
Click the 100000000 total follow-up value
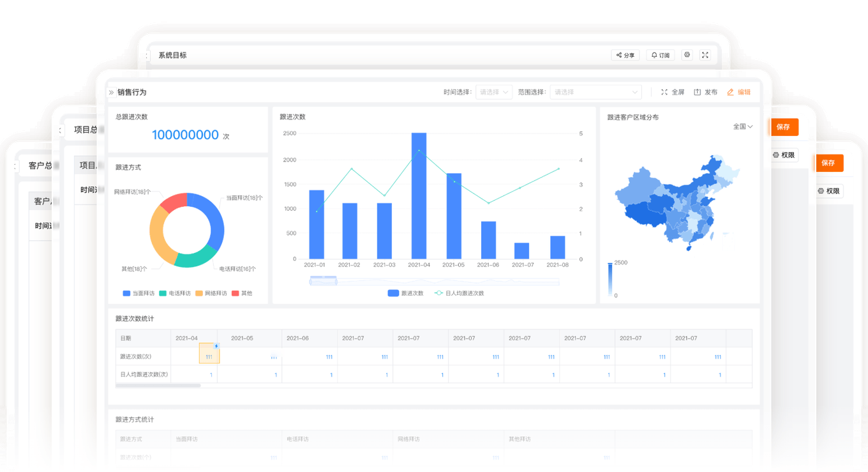(185, 135)
